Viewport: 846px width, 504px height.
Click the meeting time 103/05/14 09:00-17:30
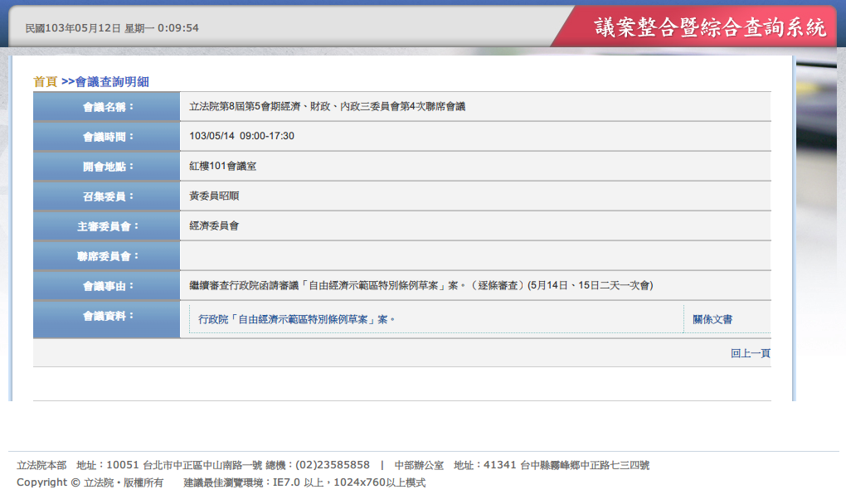click(241, 136)
